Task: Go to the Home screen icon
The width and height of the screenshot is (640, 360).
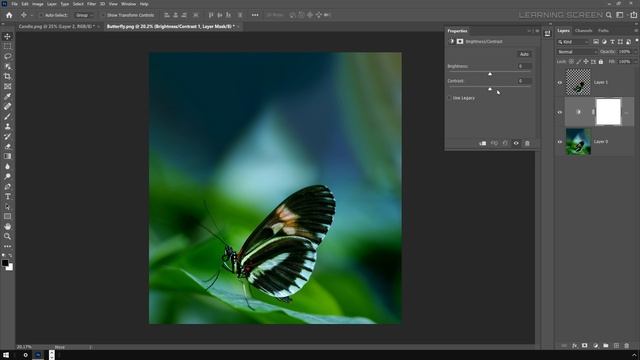Action: coord(9,15)
